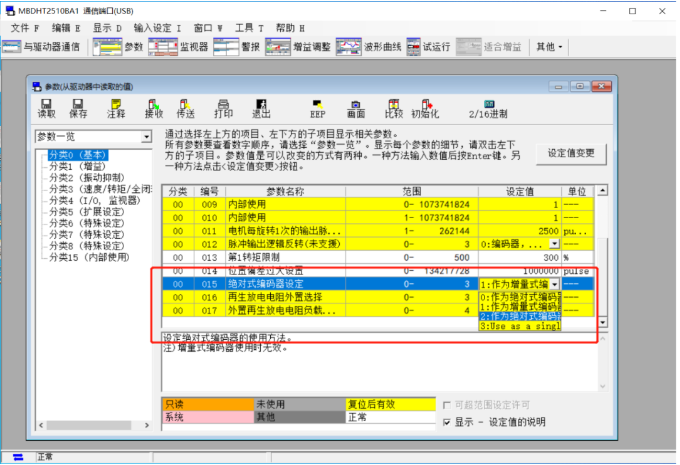Choose option 3:Use as a singl in list
The width and height of the screenshot is (680, 465).
[x=520, y=326]
